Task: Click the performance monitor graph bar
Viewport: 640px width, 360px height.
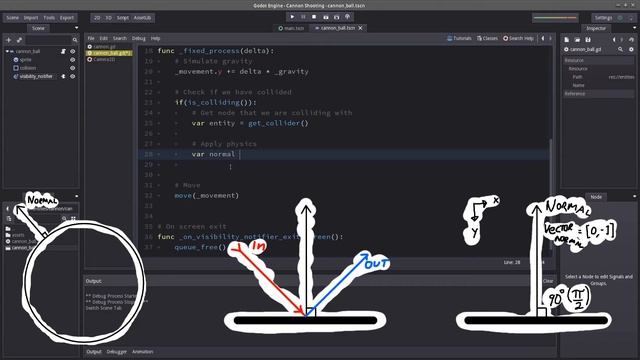Action: [556, 18]
